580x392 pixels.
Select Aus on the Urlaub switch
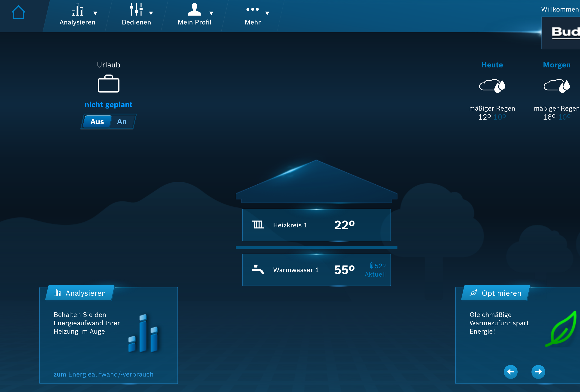click(x=97, y=122)
